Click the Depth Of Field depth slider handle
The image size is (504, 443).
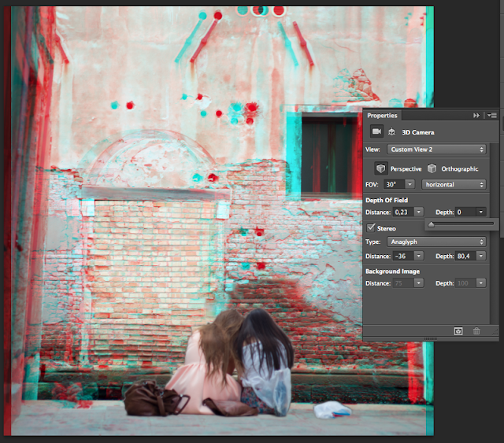pyautogui.click(x=432, y=224)
